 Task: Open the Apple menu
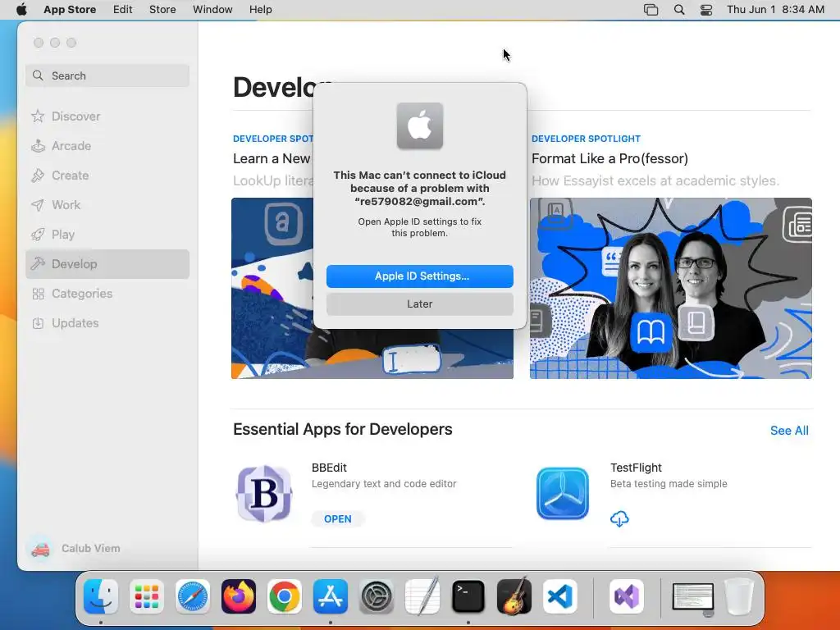[x=21, y=10]
